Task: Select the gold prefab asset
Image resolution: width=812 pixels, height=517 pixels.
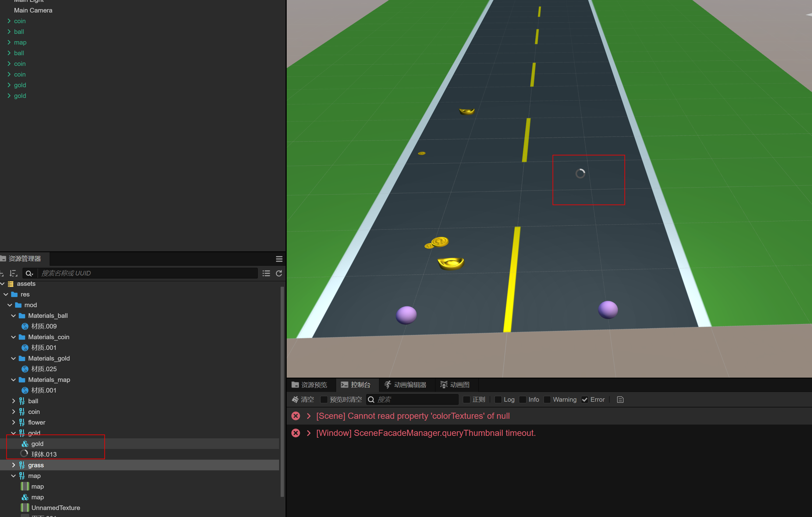Action: [37, 444]
